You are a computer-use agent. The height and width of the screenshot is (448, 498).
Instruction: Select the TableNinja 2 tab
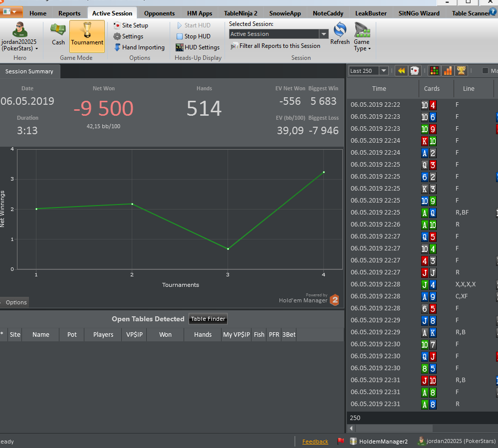point(241,13)
